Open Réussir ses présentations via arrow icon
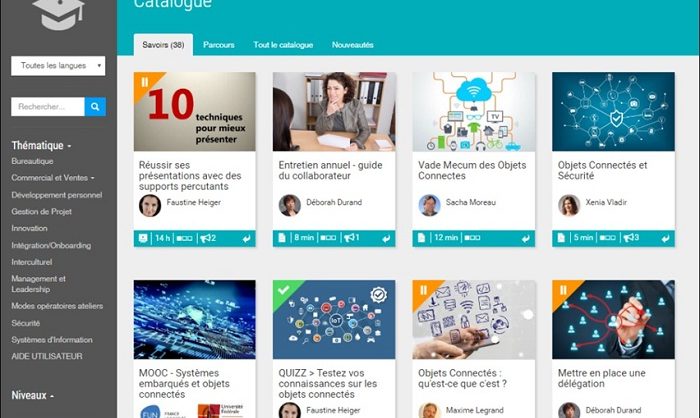This screenshot has width=700, height=418. 246,239
